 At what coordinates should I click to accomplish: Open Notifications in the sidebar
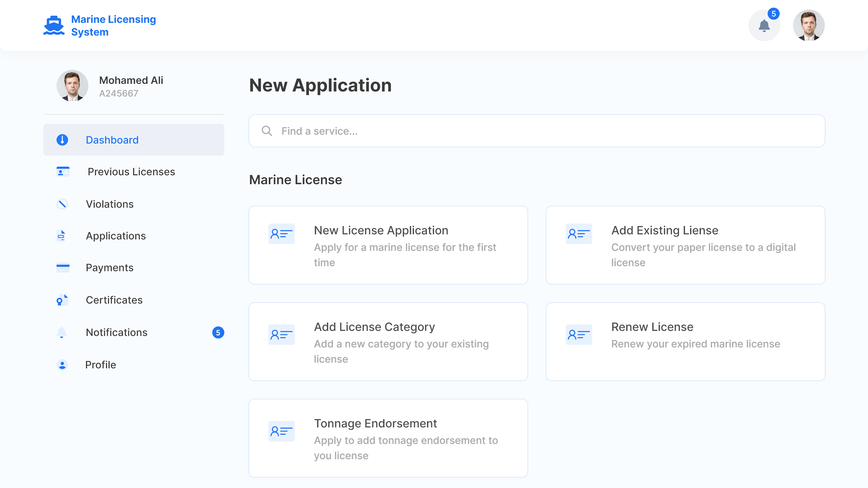tap(117, 332)
